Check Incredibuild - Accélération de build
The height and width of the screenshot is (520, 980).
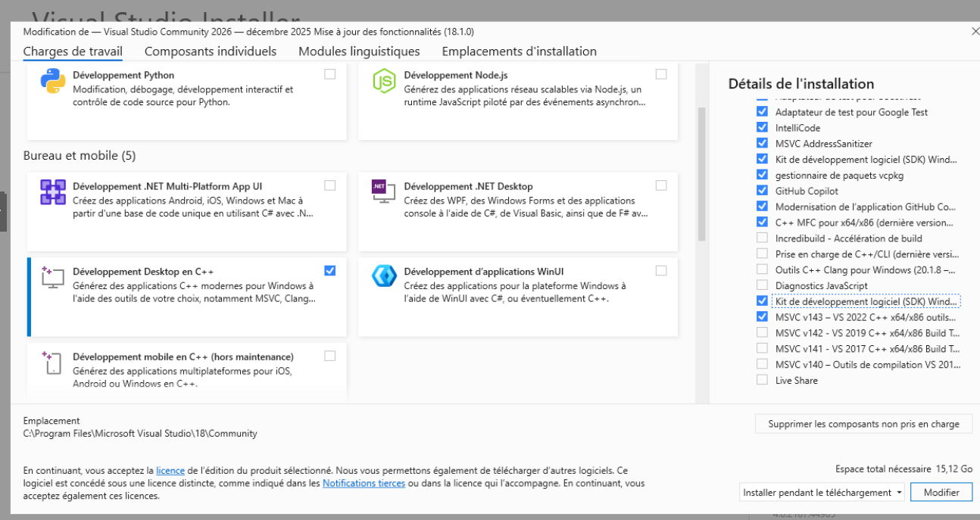point(762,238)
